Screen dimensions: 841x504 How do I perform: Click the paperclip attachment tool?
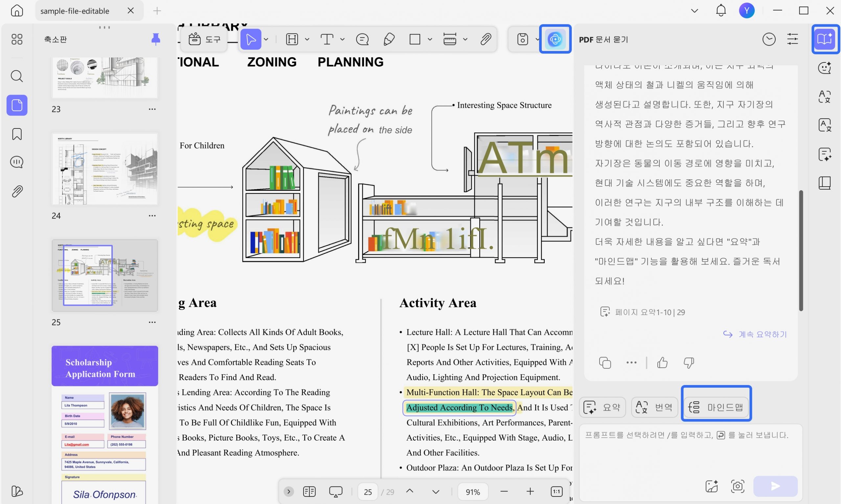point(486,39)
